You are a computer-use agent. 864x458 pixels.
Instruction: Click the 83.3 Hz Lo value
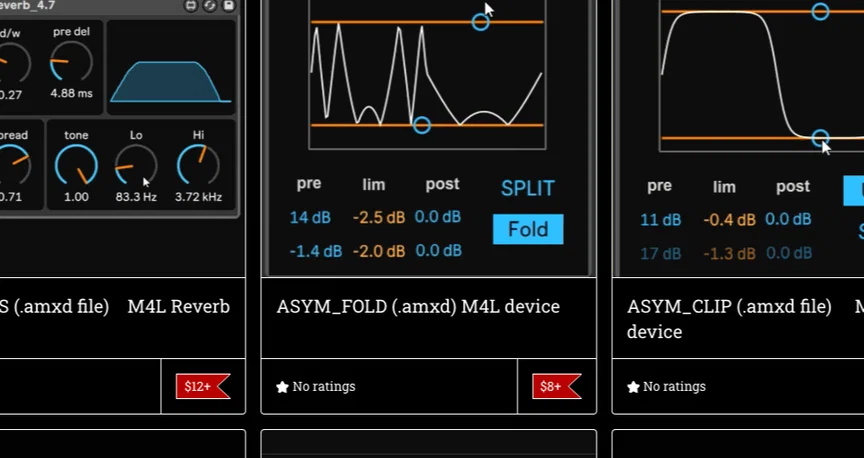point(136,197)
